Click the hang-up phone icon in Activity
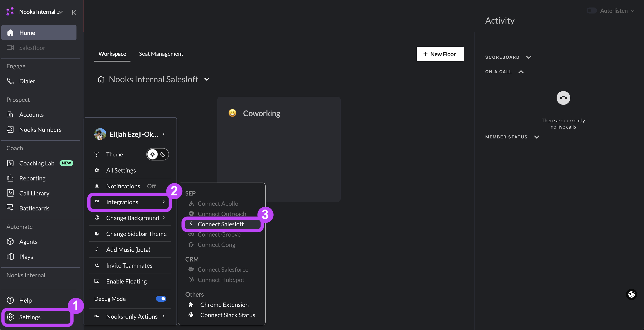Screen dimensions: 644x330 pos(563,98)
